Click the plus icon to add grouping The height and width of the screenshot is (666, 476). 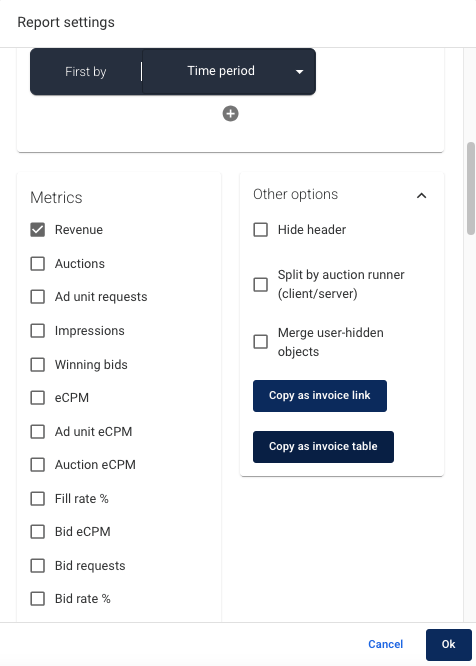point(231,114)
